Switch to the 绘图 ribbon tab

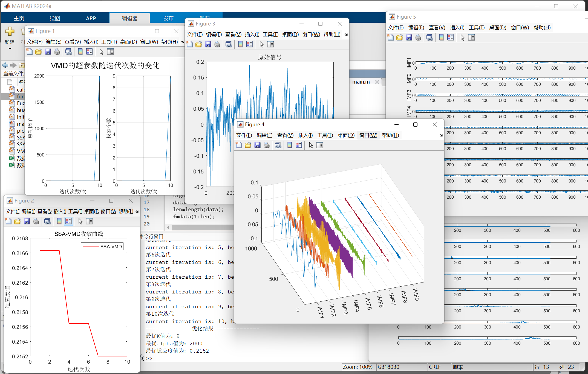coord(55,18)
